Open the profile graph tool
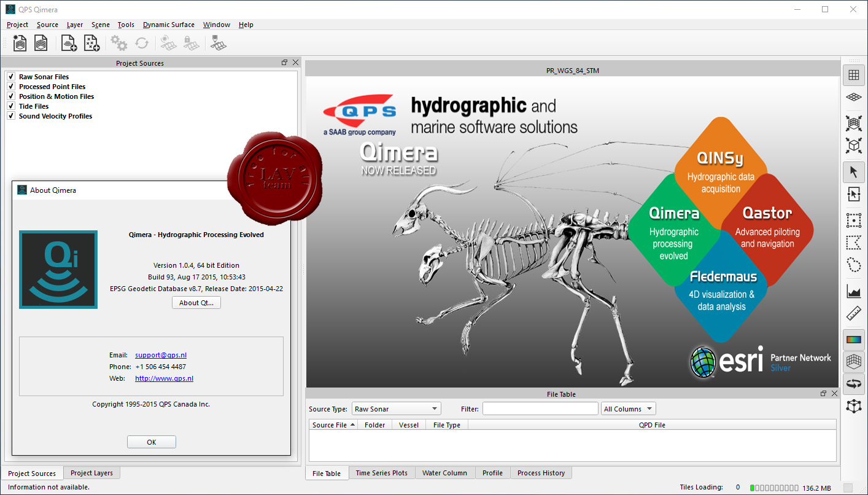The width and height of the screenshot is (868, 495). coord(853,291)
